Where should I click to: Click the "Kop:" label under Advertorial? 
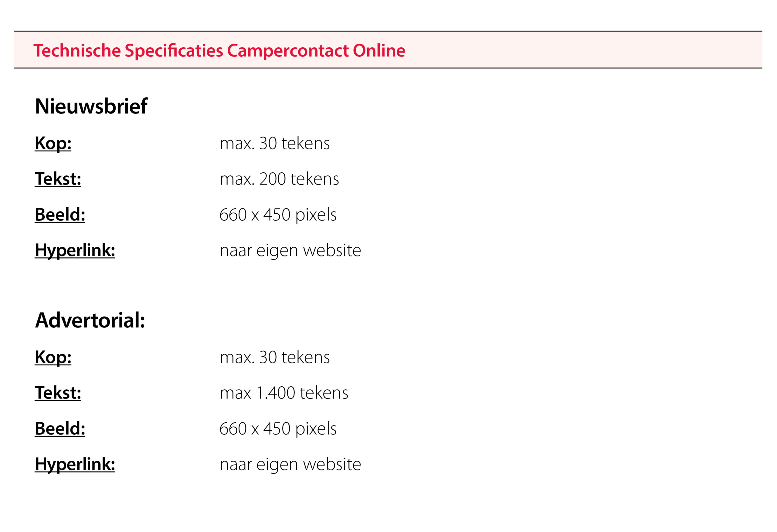coord(53,357)
